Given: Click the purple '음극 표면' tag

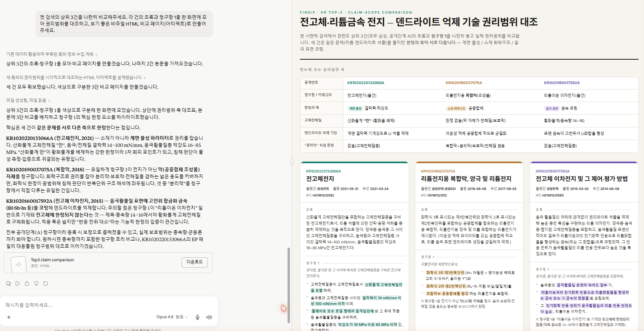Looking at the screenshot, I should tap(552, 109).
